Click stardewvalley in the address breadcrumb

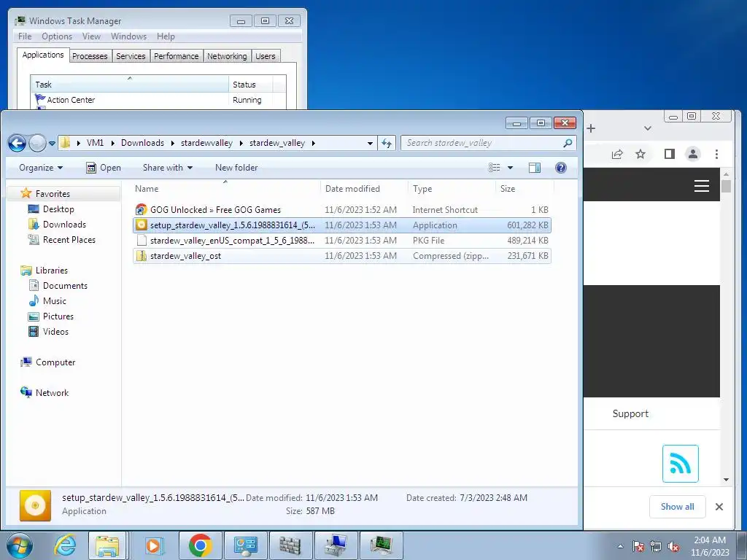[206, 143]
